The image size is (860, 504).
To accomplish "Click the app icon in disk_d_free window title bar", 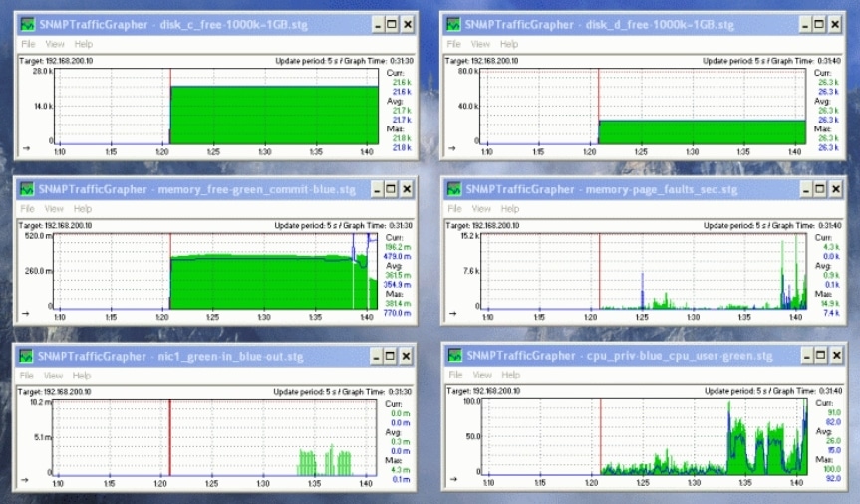I will click(453, 24).
